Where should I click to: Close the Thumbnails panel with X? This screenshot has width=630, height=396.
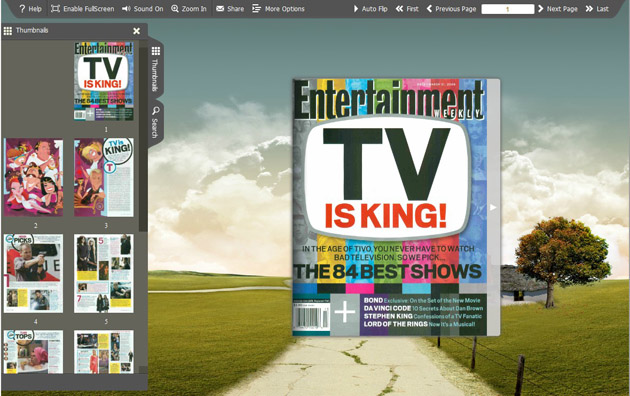(137, 31)
